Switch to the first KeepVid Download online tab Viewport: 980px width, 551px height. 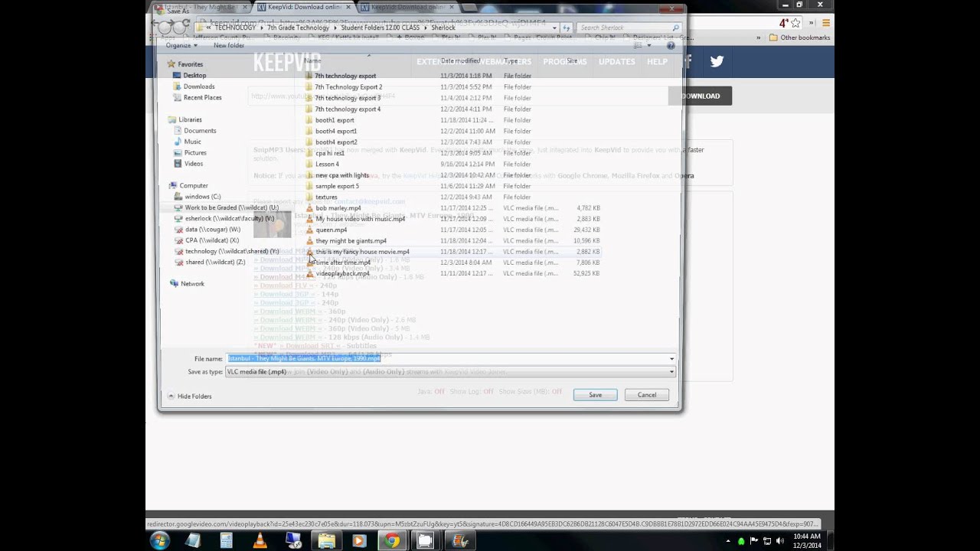[x=304, y=7]
